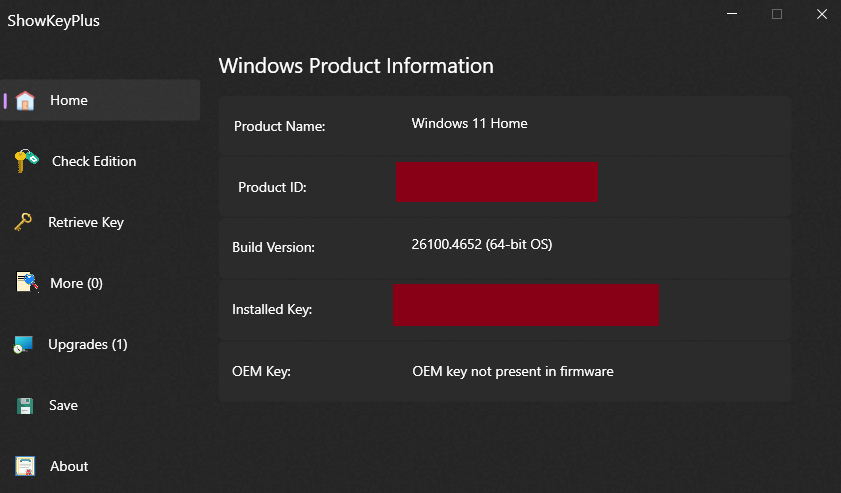Click the Save floppy disk icon
This screenshot has width=841, height=493.
25,406
